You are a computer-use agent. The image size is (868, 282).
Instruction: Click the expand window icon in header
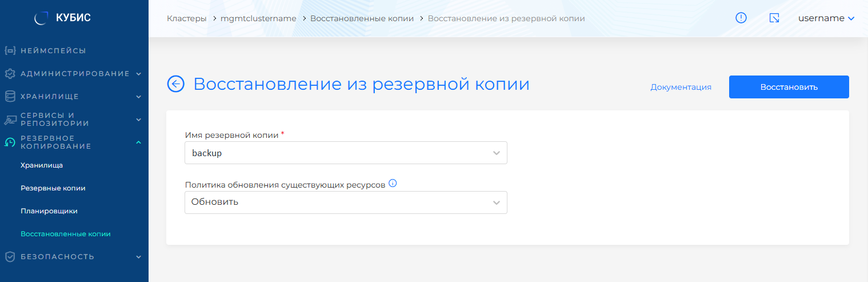tap(774, 18)
